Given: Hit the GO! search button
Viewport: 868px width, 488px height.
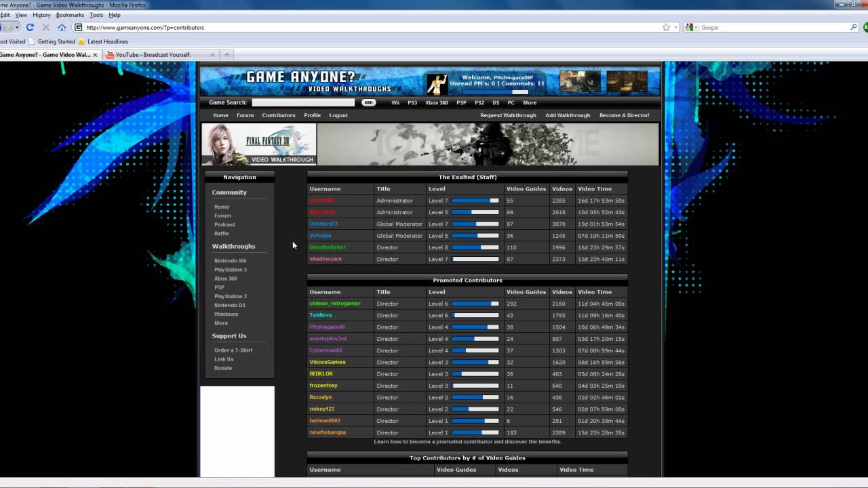Looking at the screenshot, I should (x=369, y=102).
